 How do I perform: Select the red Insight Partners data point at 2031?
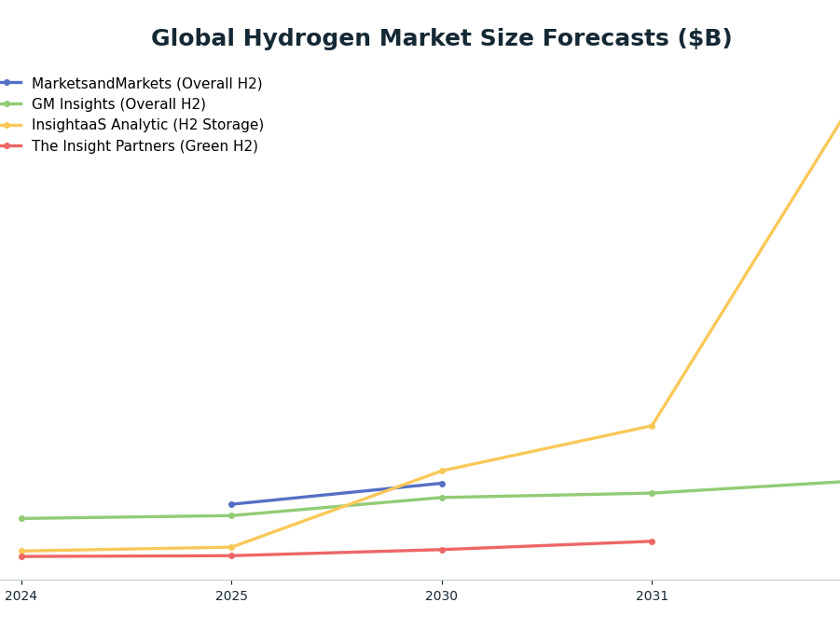(652, 541)
